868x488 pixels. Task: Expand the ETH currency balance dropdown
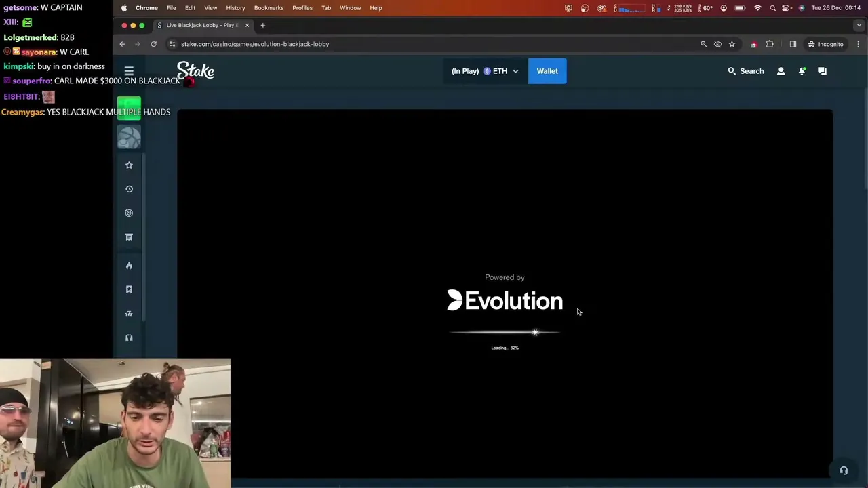click(x=485, y=71)
